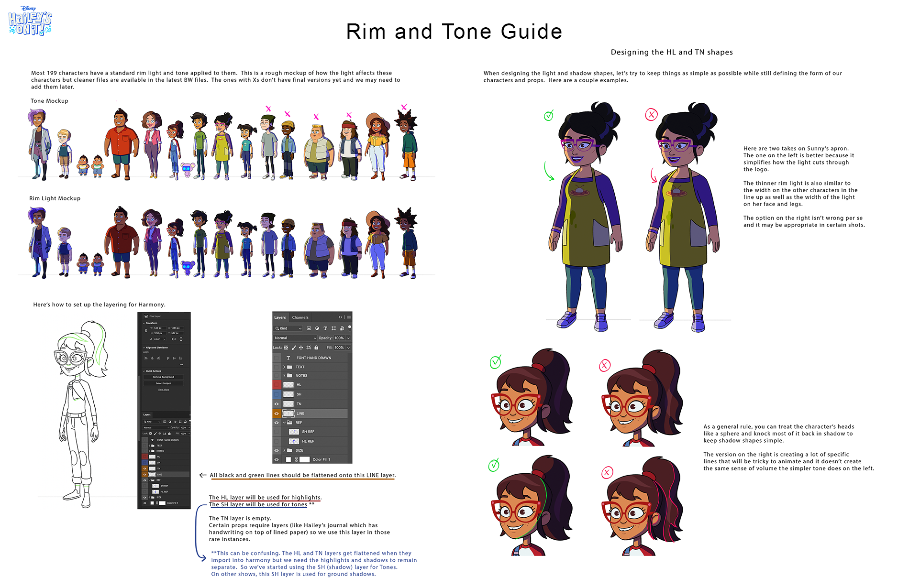Click the link icon on Color Fill 1 layer
The height and width of the screenshot is (588, 909).
pos(296,459)
